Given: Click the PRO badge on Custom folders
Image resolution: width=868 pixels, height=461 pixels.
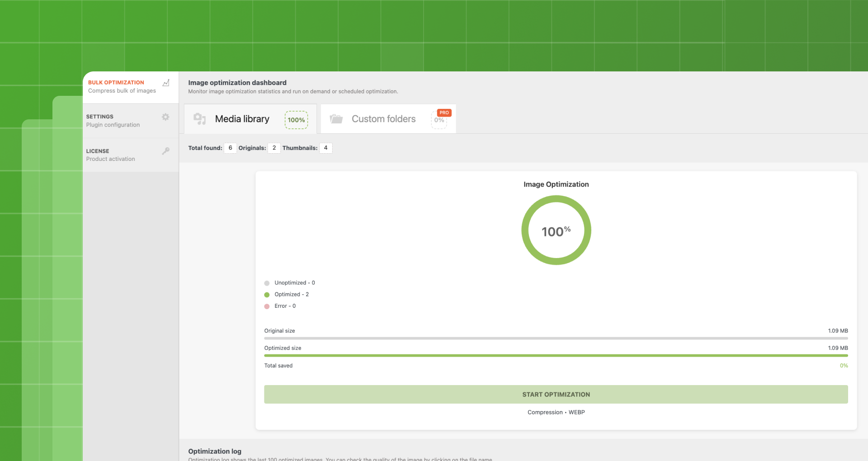Looking at the screenshot, I should [x=444, y=113].
